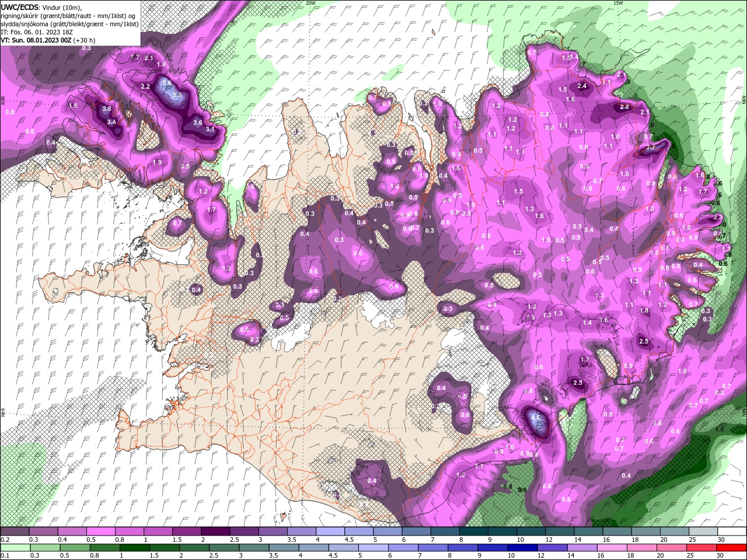Click valid time 'VT: Sun. 08.01.2023 00Z (+30 h)'
The height and width of the screenshot is (560, 747).
tap(48, 40)
